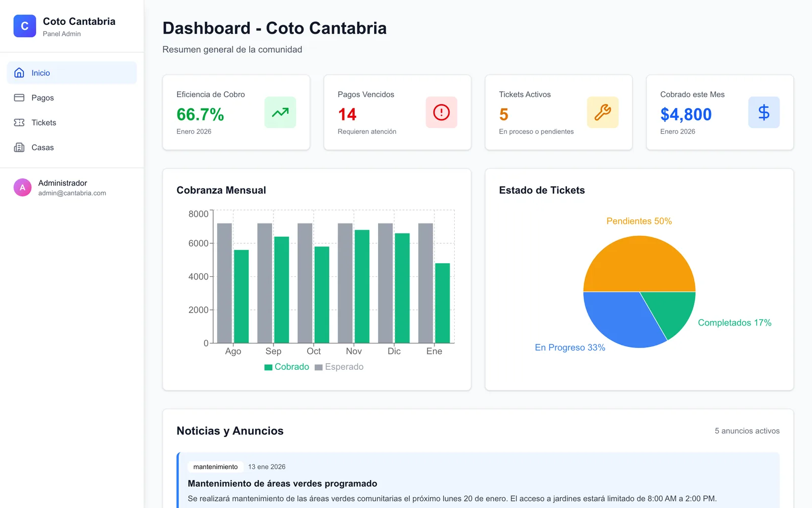Click the En proceso o pendientes subtitle

click(536, 132)
